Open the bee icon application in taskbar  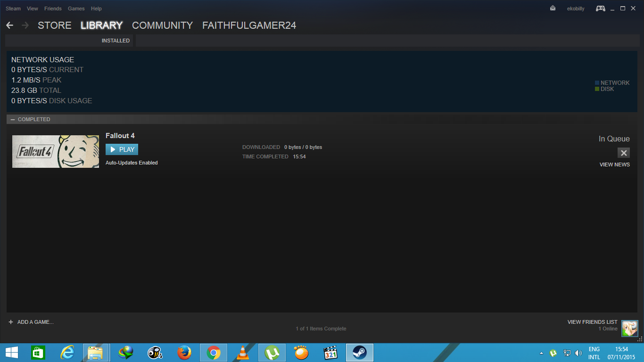[155, 353]
